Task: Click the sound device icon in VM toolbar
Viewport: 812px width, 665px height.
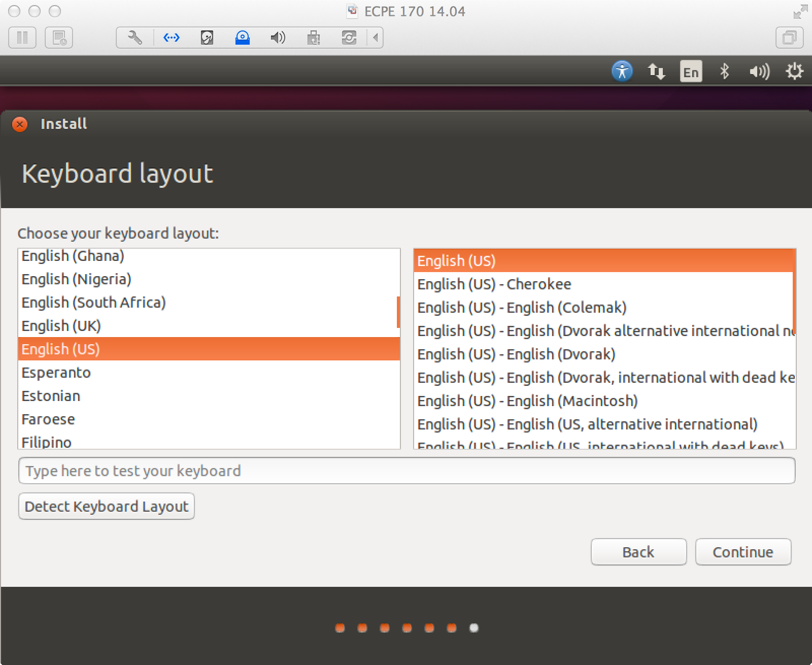Action: tap(277, 37)
